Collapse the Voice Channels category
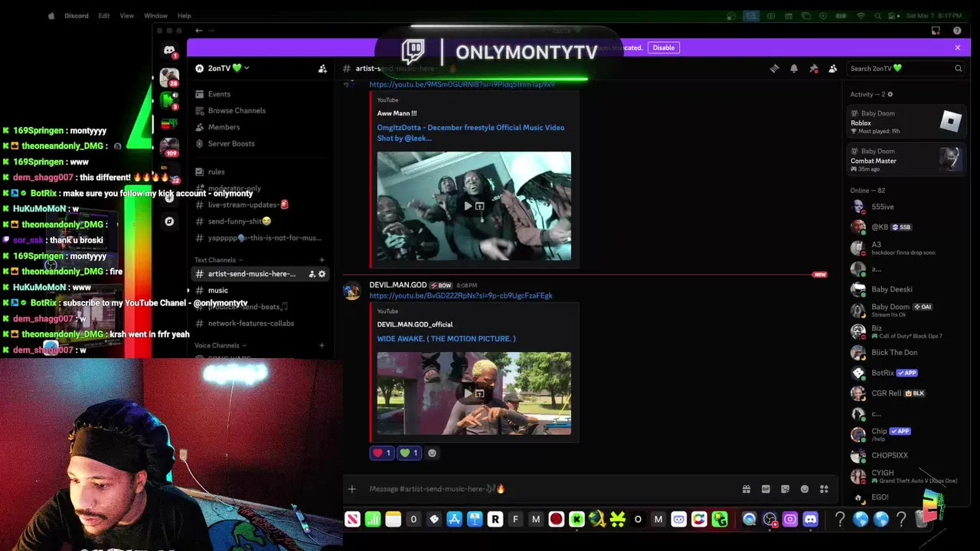The height and width of the screenshot is (551, 980). [220, 346]
